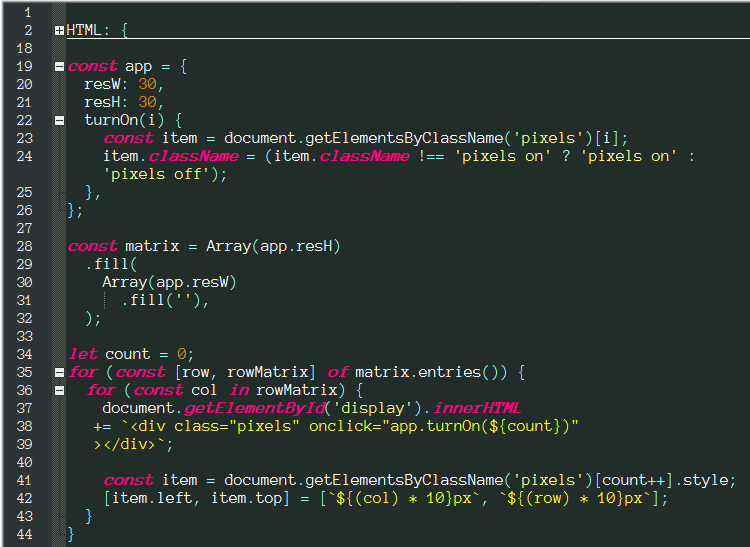Click the 'of' keyword on line 35
The width and height of the screenshot is (750, 547).
(x=338, y=372)
